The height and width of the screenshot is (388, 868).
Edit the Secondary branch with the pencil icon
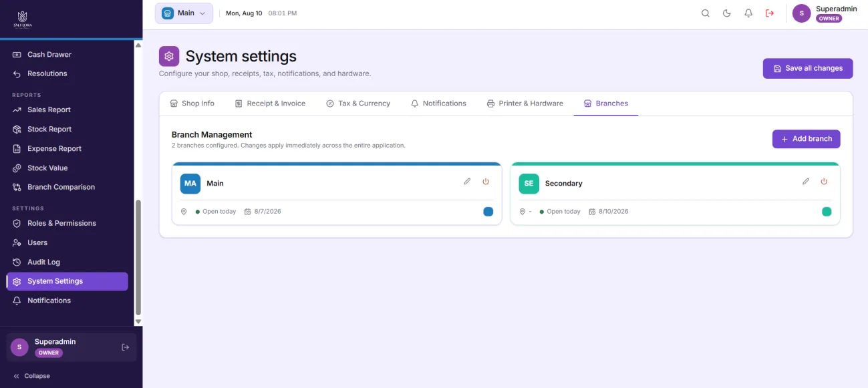coord(806,182)
